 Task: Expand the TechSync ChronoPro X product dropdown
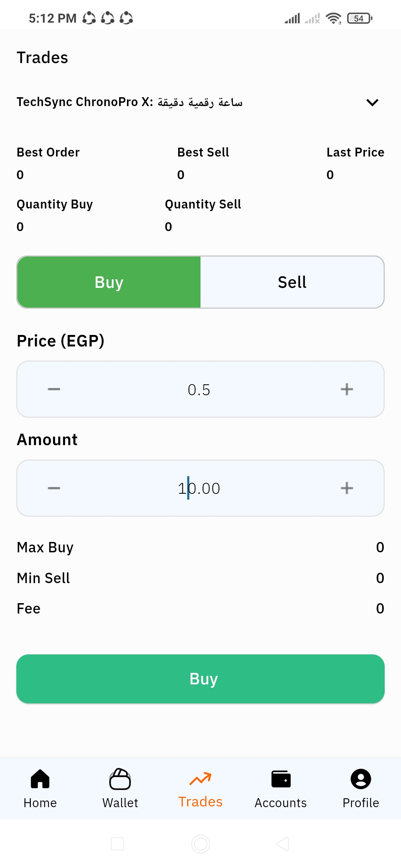[372, 102]
